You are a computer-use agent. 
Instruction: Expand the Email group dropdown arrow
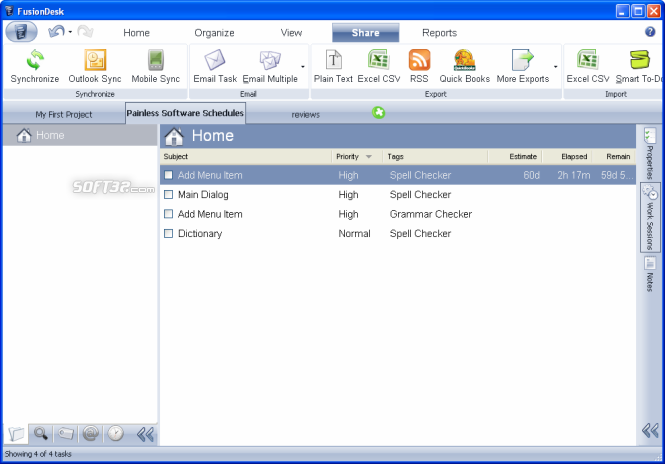303,67
